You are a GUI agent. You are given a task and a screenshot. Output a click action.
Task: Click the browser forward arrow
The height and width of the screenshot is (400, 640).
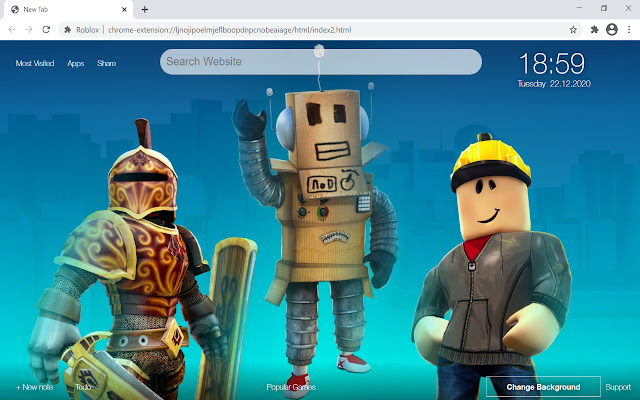[x=29, y=29]
